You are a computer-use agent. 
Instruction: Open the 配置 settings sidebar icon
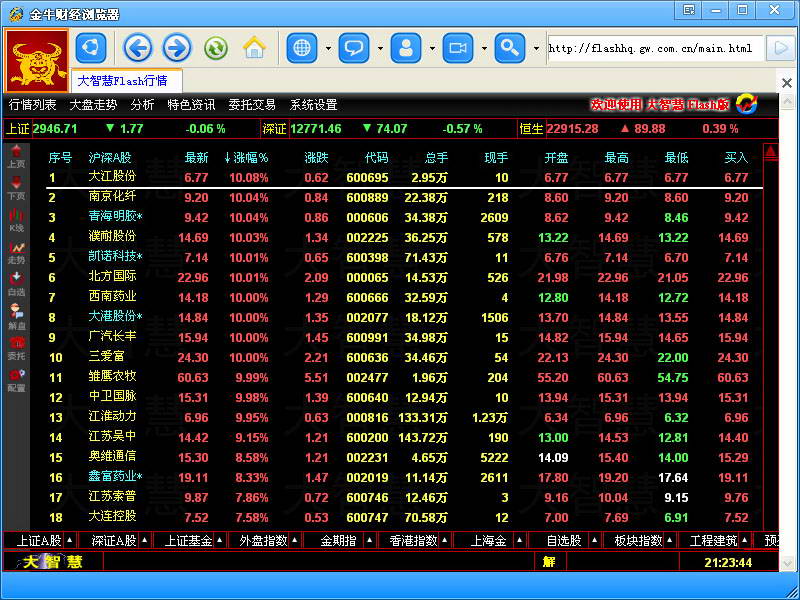pos(16,380)
